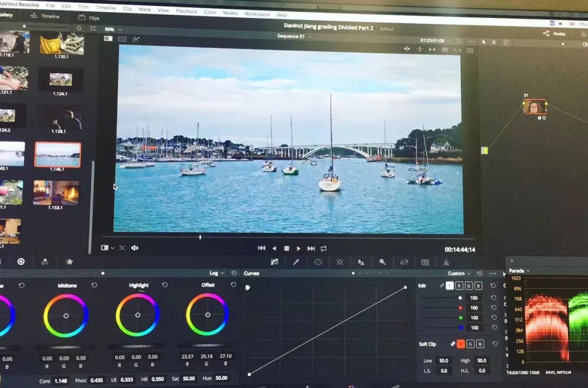Screen dimensions: 588x388
Task: Open the Custom curves mode dropdown
Action: point(459,273)
